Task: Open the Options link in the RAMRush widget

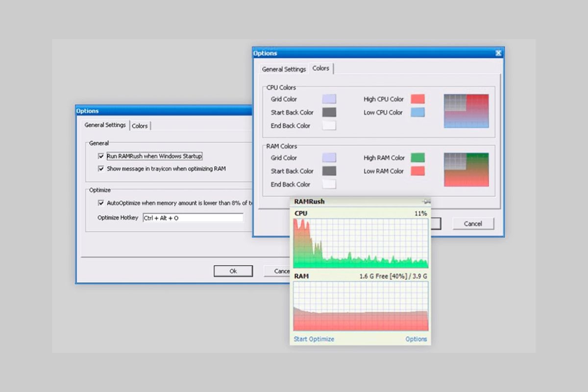Action: click(x=416, y=339)
